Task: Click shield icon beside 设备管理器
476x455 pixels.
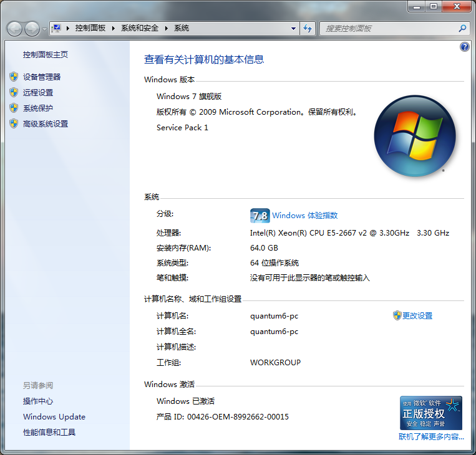Action: tap(14, 77)
